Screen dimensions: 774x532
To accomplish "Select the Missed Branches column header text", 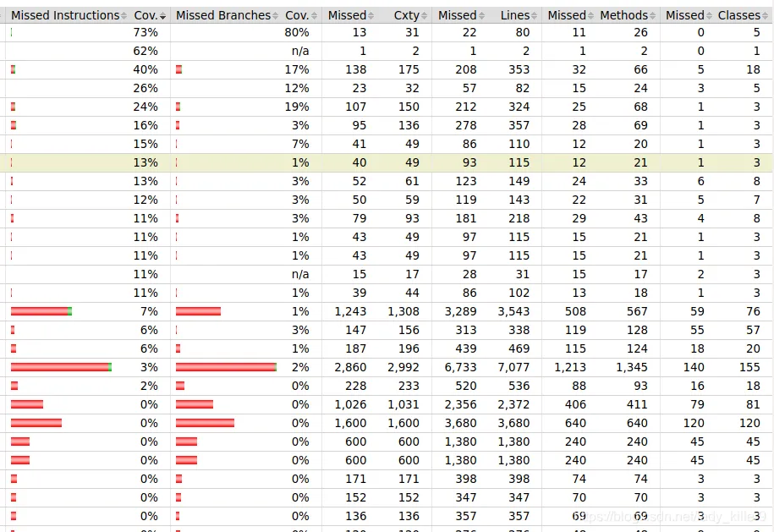I will pos(223,15).
